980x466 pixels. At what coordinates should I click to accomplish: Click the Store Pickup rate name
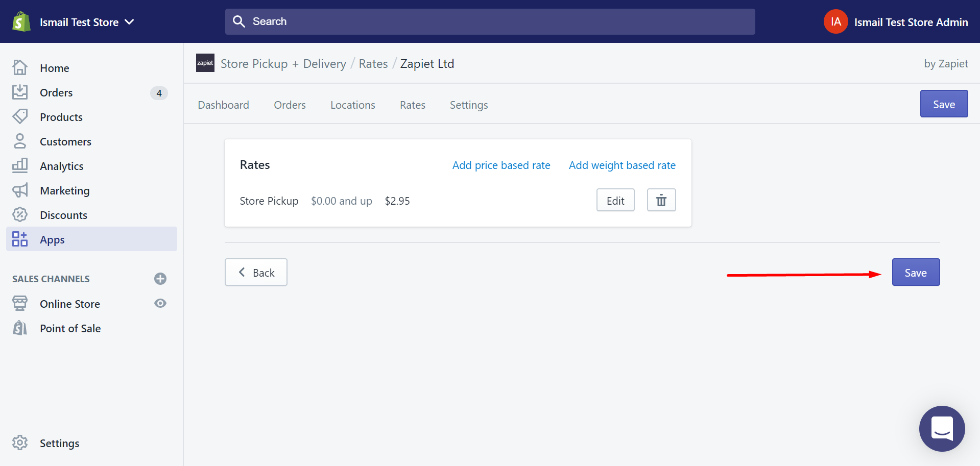[269, 201]
